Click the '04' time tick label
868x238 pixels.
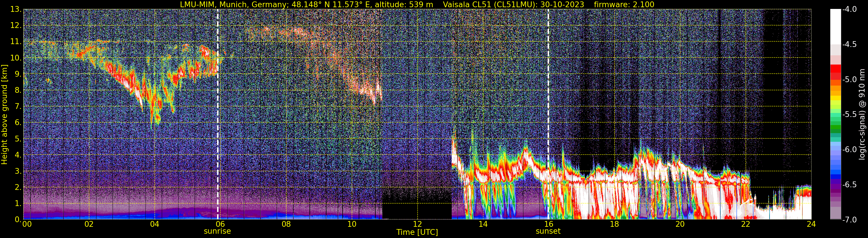155,224
